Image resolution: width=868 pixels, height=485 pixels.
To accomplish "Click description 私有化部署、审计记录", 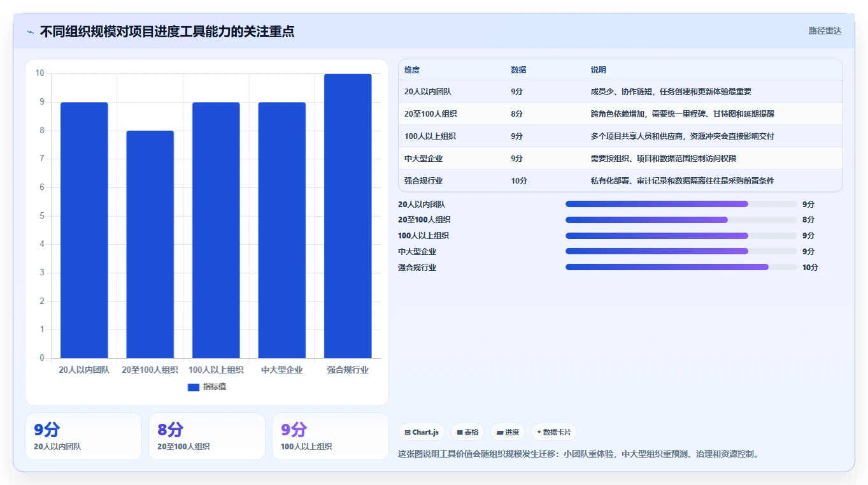I will (682, 181).
